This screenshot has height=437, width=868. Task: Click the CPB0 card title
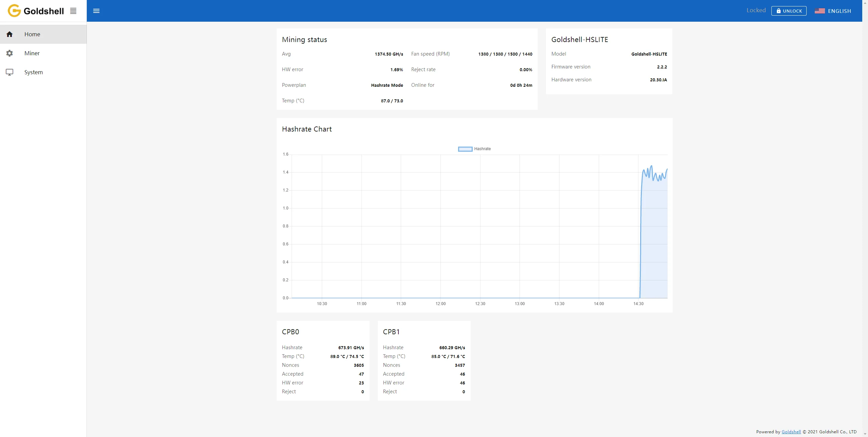pos(290,332)
